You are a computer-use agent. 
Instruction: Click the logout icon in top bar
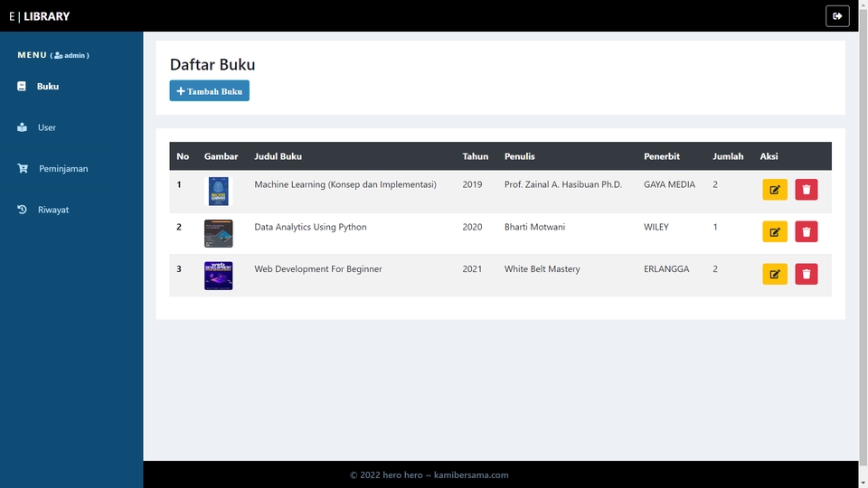(837, 16)
